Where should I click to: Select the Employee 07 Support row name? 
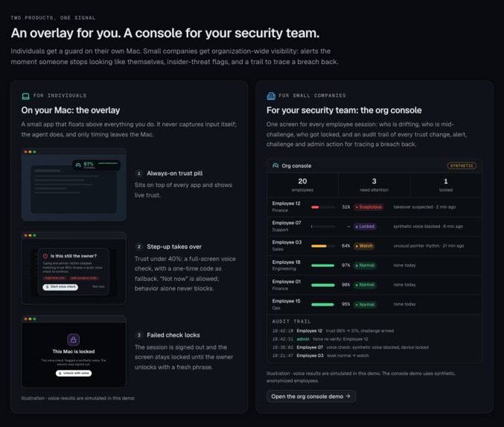(287, 226)
